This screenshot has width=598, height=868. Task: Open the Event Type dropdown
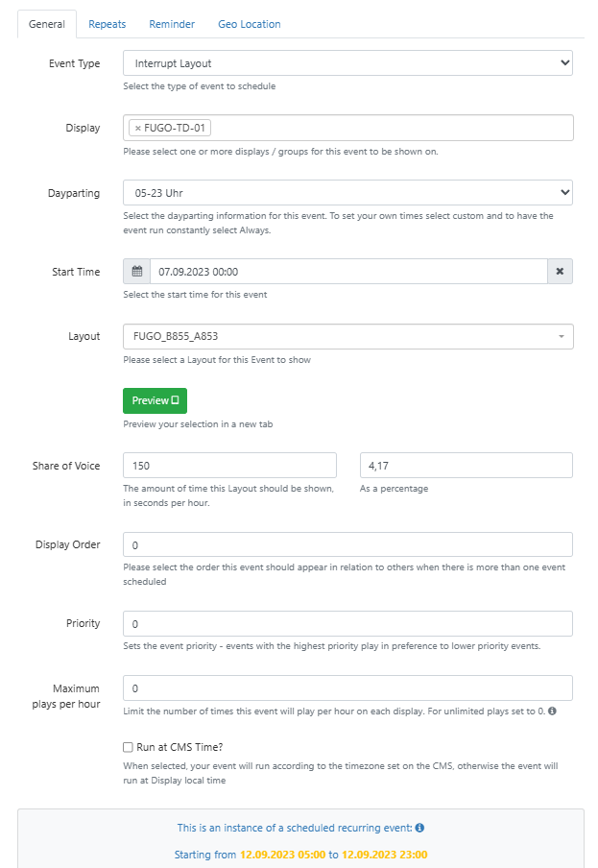pyautogui.click(x=348, y=63)
